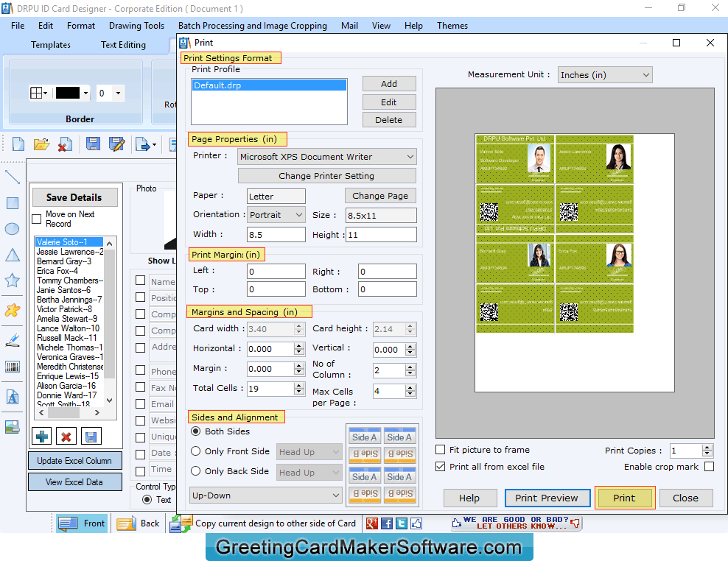Viewport: 728px width, 561px height.
Task: Click the Print button
Action: [624, 498]
